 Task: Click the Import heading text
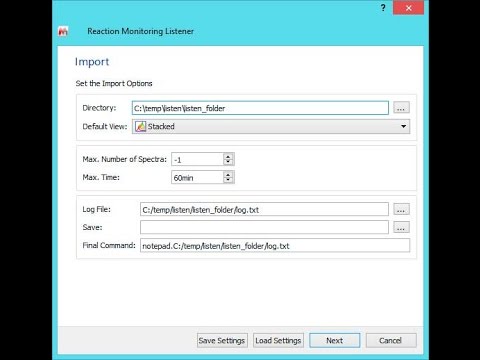92,62
